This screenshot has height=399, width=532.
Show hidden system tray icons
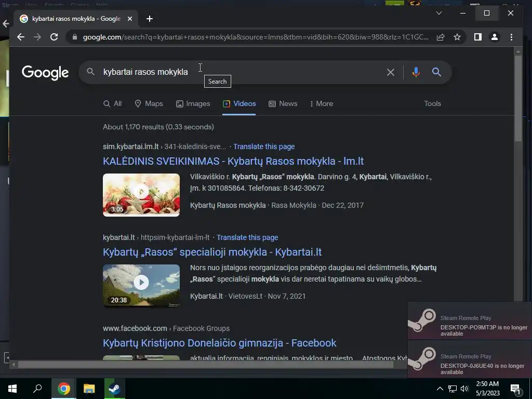tap(440, 389)
